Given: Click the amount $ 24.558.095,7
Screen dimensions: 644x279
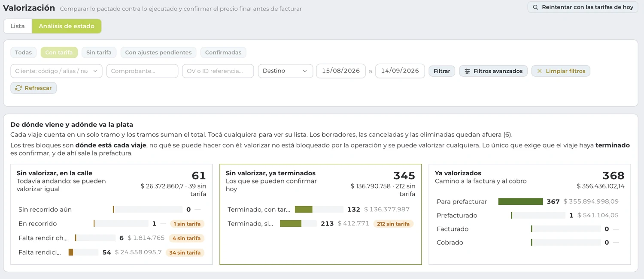Looking at the screenshot, I should 138,252.
